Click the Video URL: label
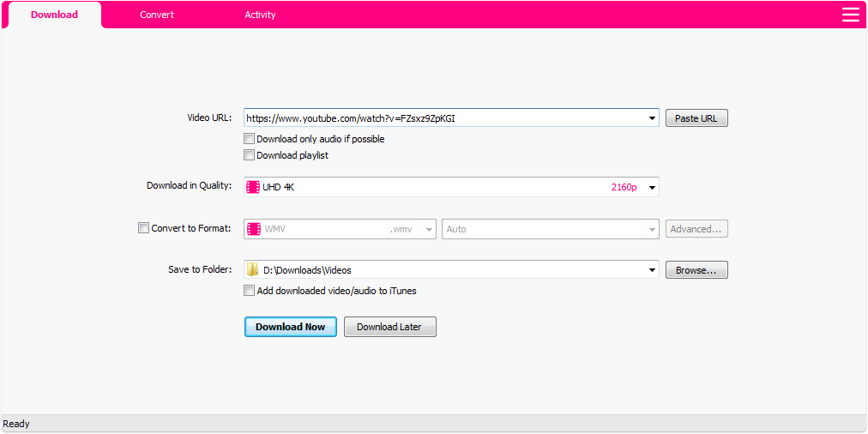The width and height of the screenshot is (868, 434). (209, 118)
